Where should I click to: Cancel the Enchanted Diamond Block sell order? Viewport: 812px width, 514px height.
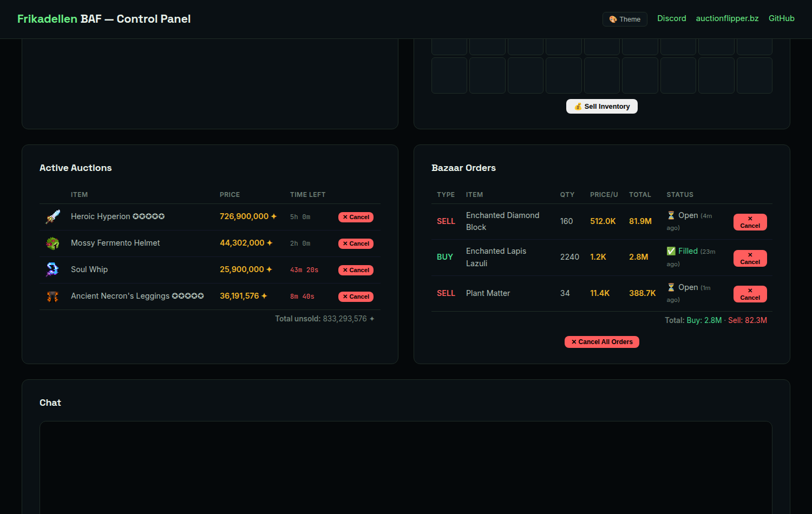point(750,222)
